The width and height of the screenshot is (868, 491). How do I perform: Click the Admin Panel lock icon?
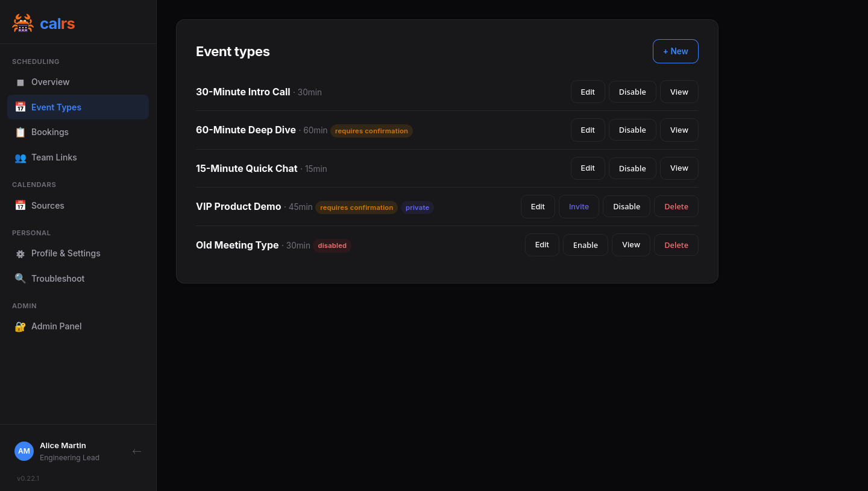coord(20,326)
